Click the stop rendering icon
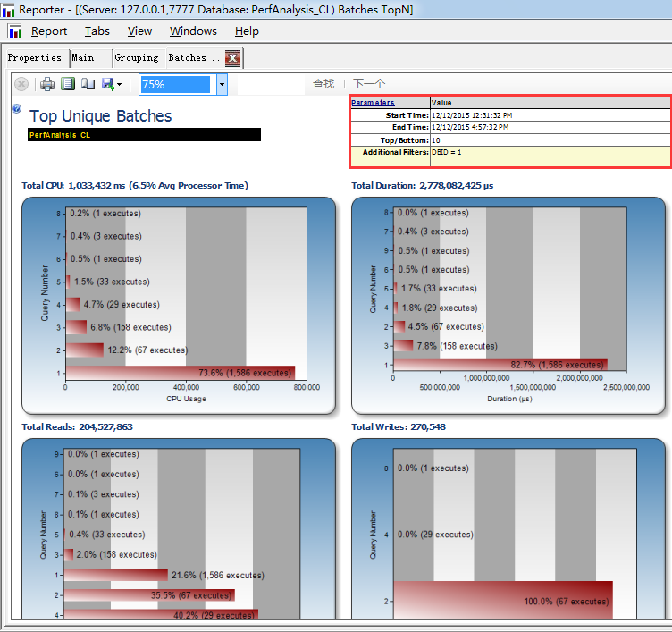 (x=21, y=84)
